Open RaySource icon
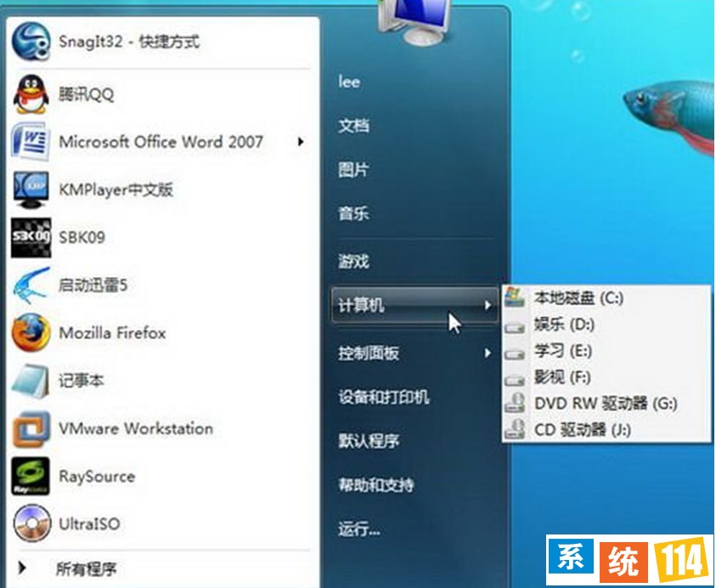This screenshot has width=716, height=588. point(31,477)
